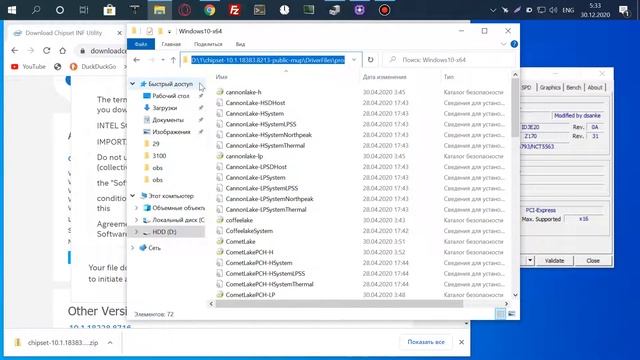Open taskbar search magnifier

(x=36, y=10)
